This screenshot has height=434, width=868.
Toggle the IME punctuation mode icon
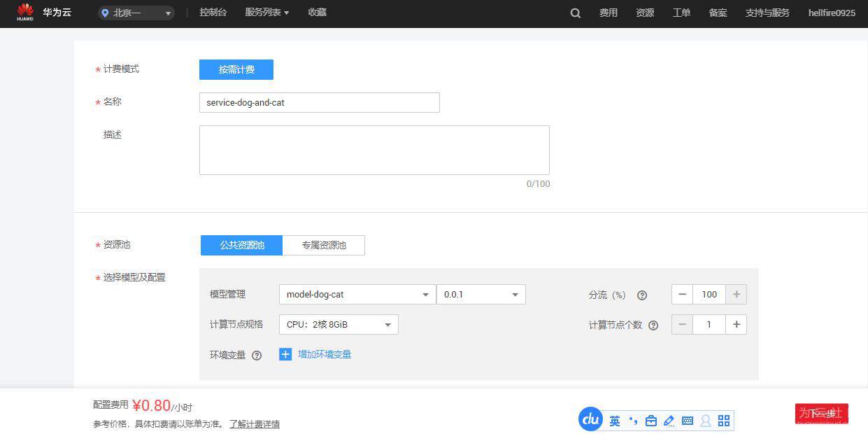click(x=633, y=421)
